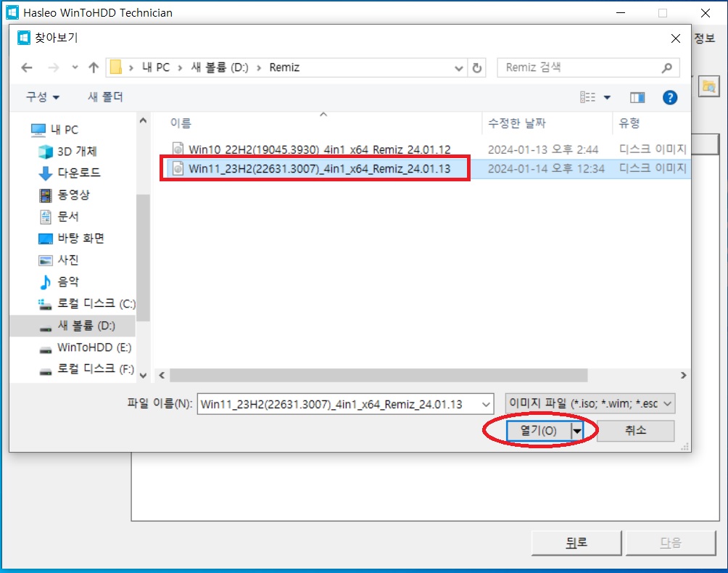Change the view layout icon
The image size is (728, 573).
[588, 97]
